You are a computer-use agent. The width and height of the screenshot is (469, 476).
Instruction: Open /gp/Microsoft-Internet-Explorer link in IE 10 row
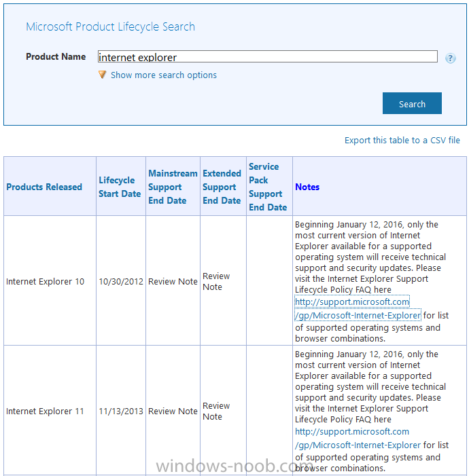pyautogui.click(x=358, y=316)
